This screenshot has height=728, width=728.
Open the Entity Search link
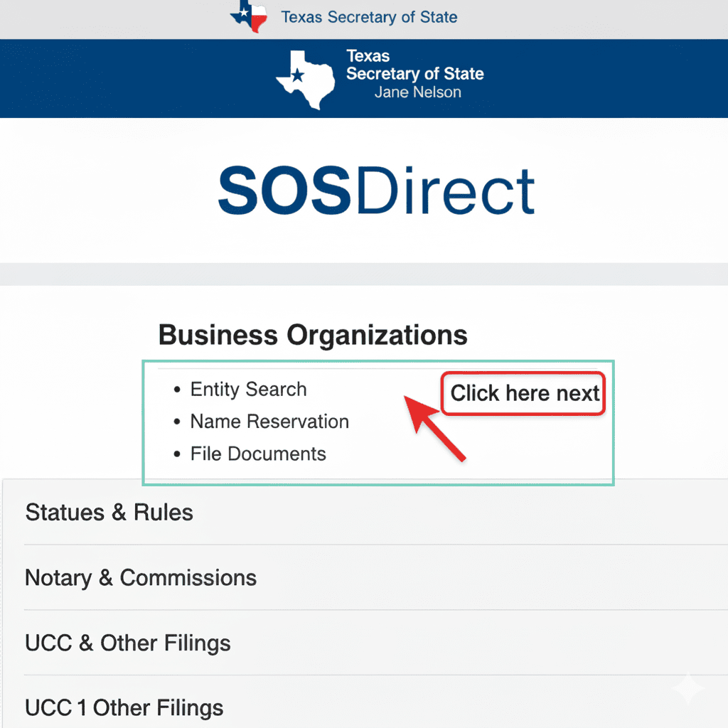[248, 390]
